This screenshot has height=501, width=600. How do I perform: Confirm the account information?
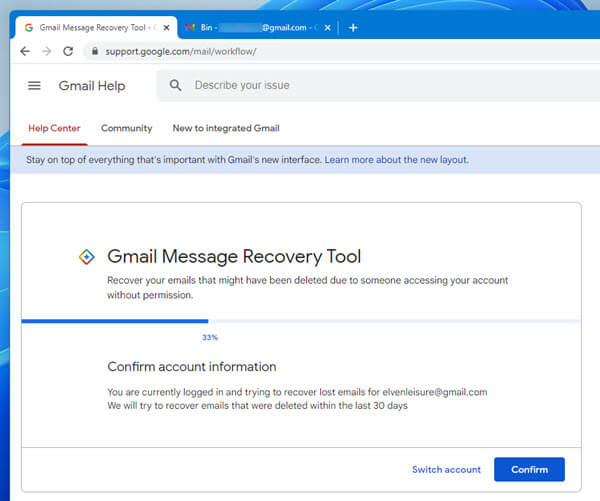tap(529, 469)
